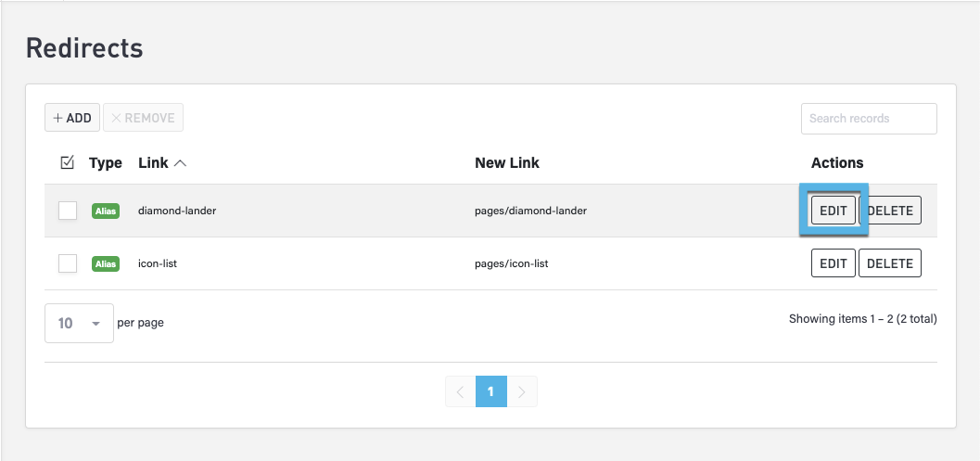Delete the diamond-lander redirect
Viewport: 980px width, 461px height.
(x=890, y=211)
